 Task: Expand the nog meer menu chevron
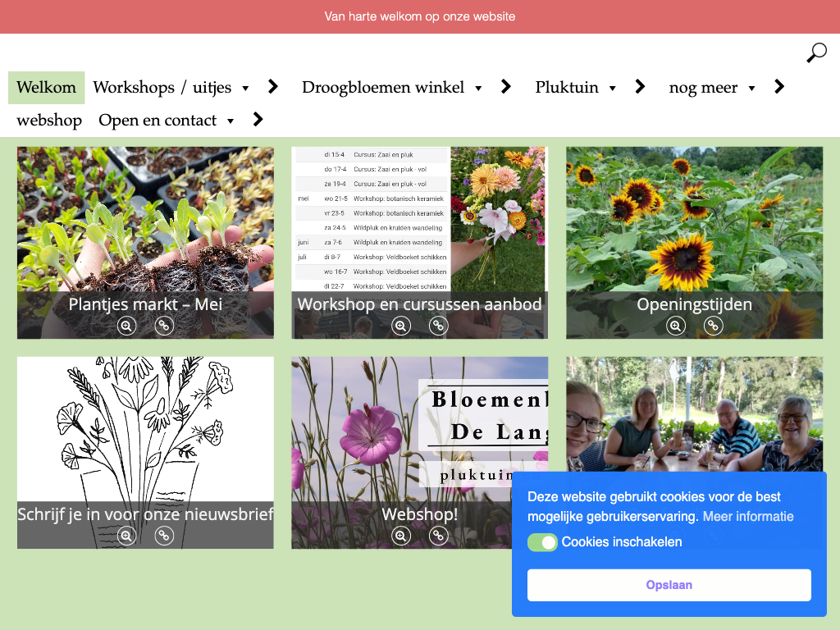tap(779, 87)
